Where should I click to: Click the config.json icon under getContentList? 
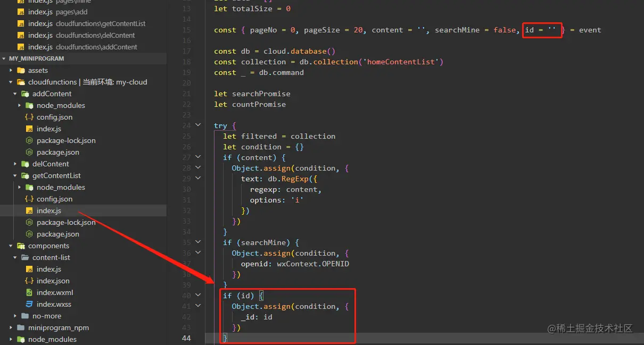pyautogui.click(x=29, y=199)
